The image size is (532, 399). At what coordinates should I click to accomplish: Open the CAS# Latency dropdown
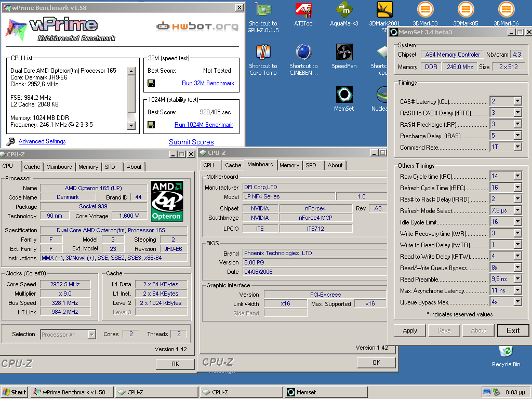coord(518,101)
